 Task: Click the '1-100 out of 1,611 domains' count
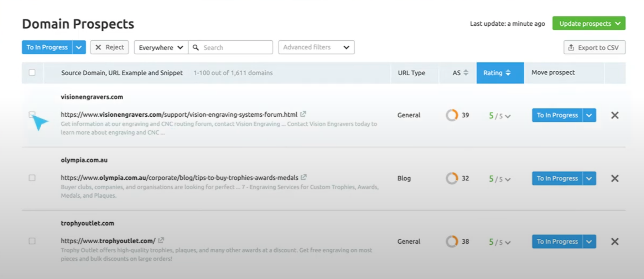point(233,73)
